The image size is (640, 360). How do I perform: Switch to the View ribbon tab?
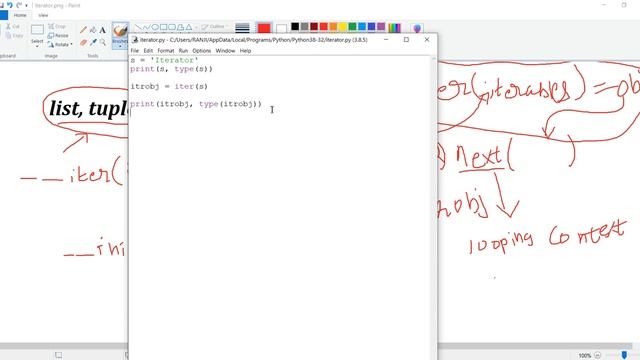43,15
